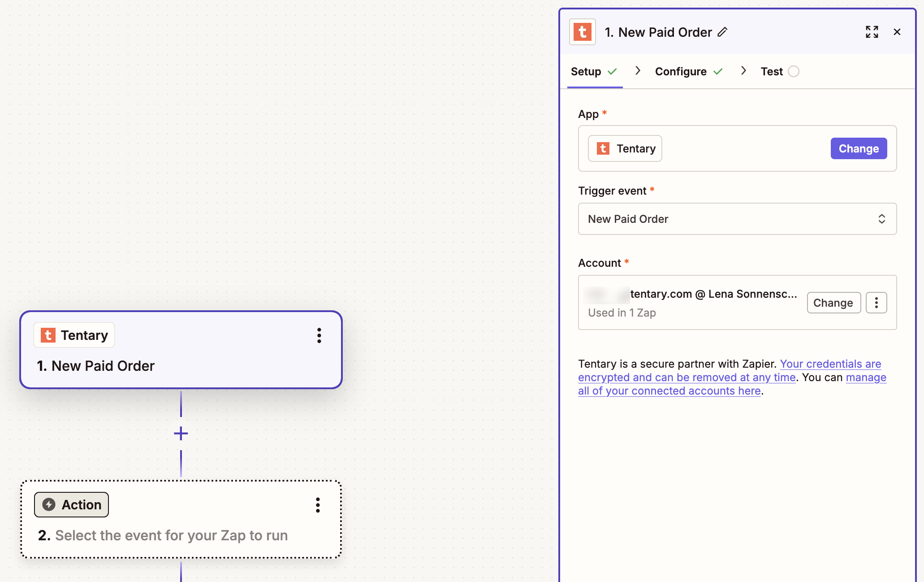The image size is (924, 582).
Task: Select the Tentary New Paid Order card
Action: click(x=181, y=350)
